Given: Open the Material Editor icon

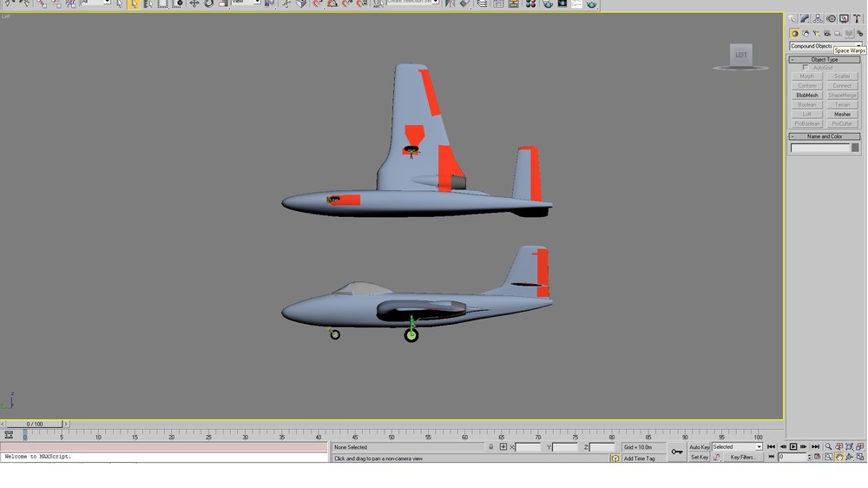Looking at the screenshot, I should click(530, 3).
